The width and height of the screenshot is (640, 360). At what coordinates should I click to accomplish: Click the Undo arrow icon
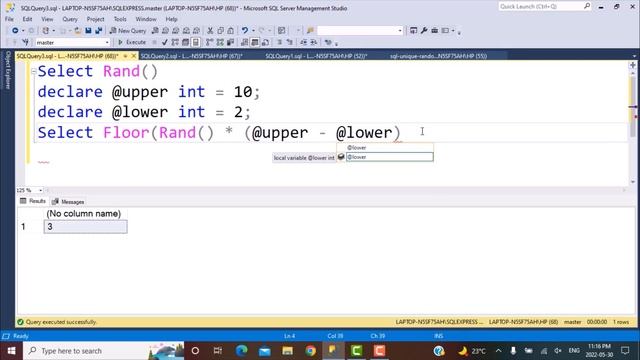(x=244, y=31)
